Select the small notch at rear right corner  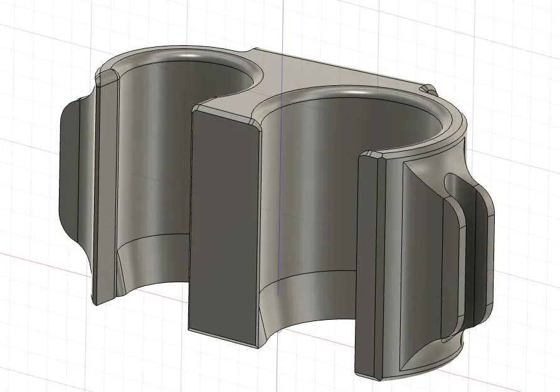click(x=428, y=89)
